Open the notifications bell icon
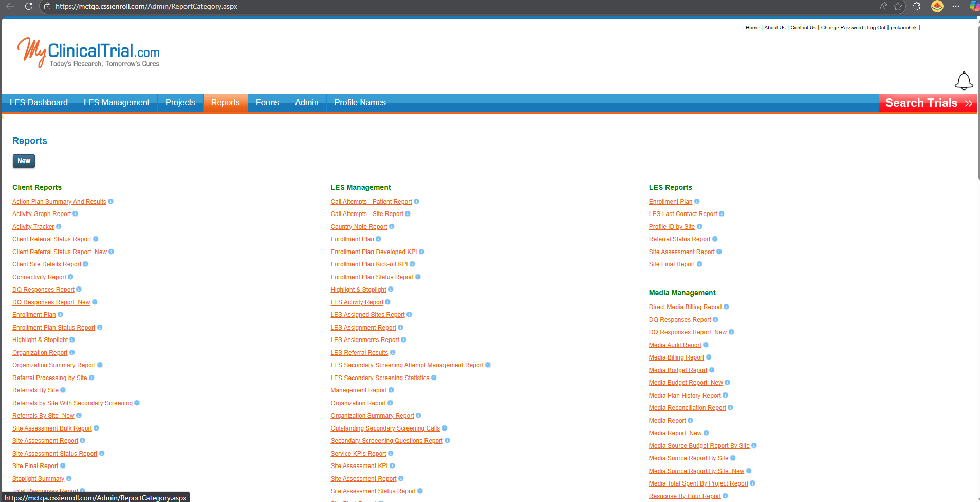Image resolution: width=980 pixels, height=502 pixels. tap(964, 81)
